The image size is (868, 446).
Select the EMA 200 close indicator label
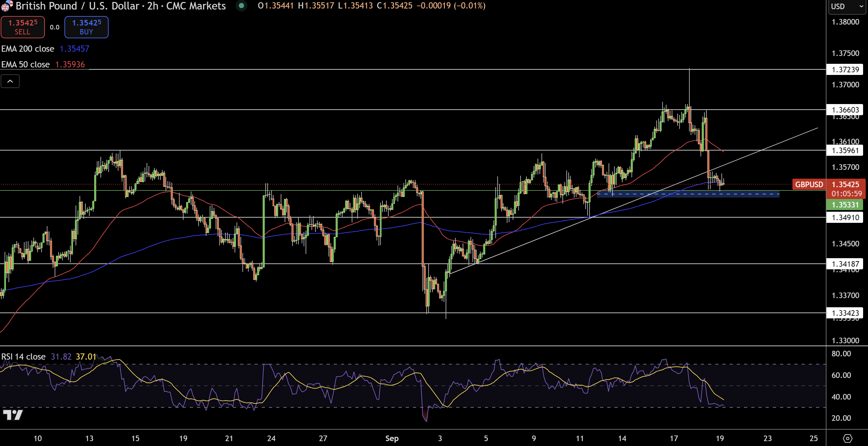click(x=27, y=49)
